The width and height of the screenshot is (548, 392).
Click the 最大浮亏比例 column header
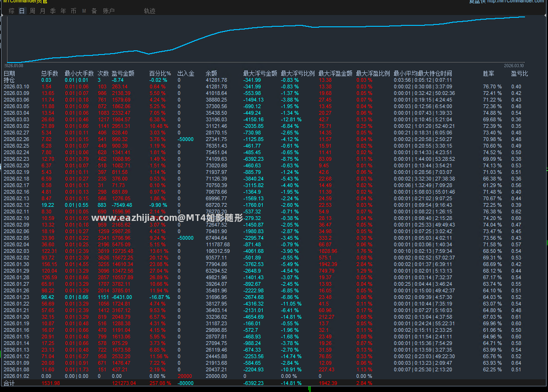tap(298, 73)
